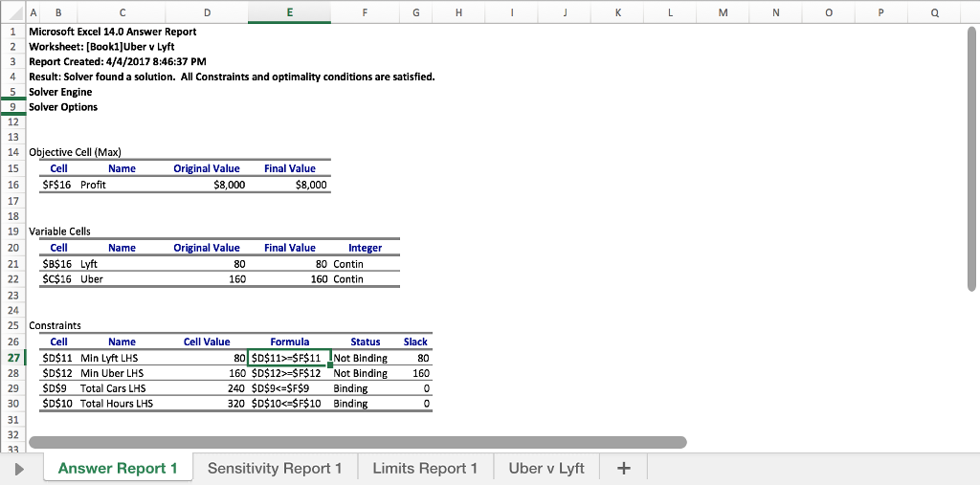
Task: Click the row 27 header
Action: 12,358
